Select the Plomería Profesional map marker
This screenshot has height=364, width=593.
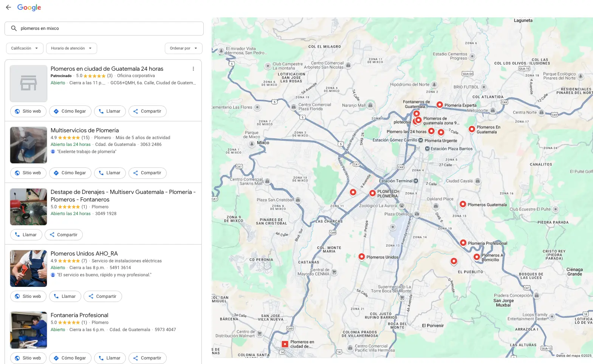(x=463, y=243)
